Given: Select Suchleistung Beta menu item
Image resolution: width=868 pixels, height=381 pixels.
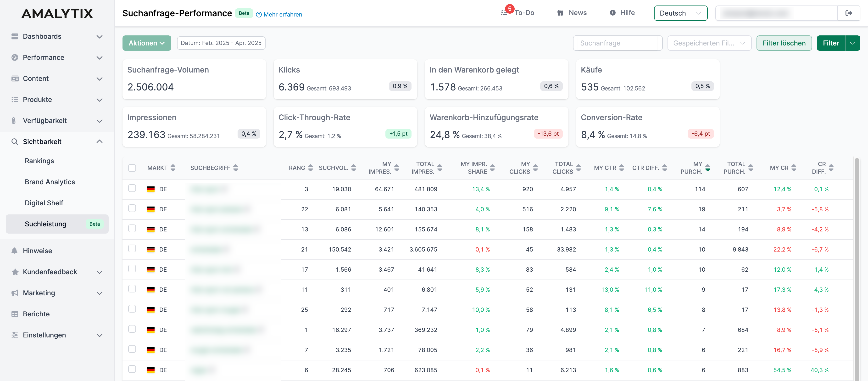Looking at the screenshot, I should tap(57, 224).
